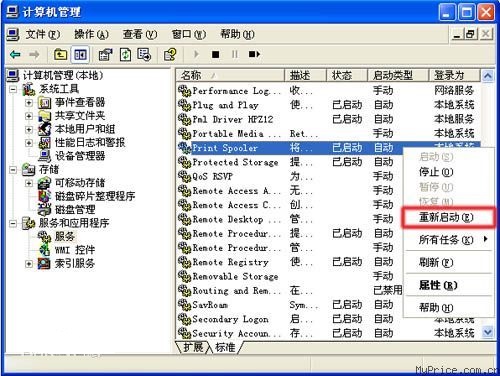The image size is (500, 376).
Task: Expand the 本地用户和组 node
Action: coord(29,129)
